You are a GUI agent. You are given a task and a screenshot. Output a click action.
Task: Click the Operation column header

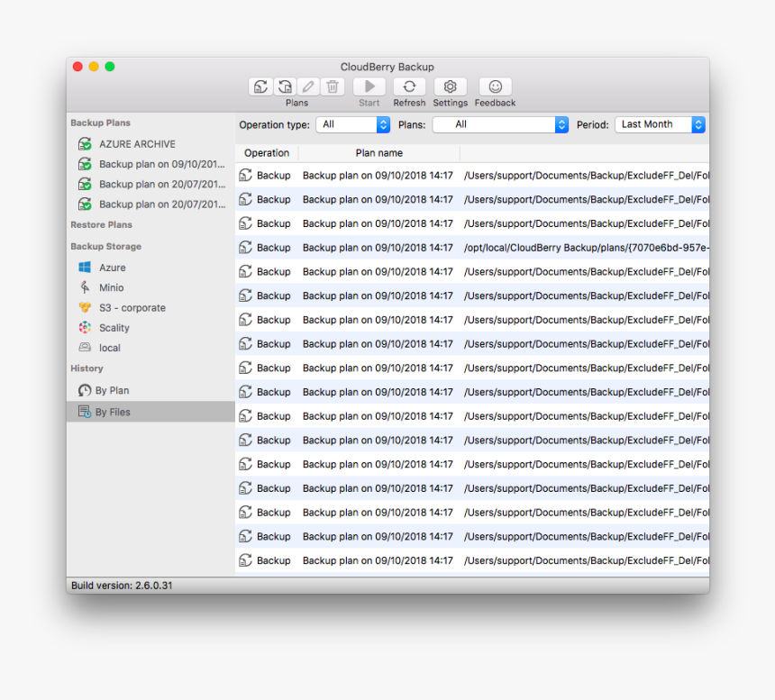(x=266, y=152)
